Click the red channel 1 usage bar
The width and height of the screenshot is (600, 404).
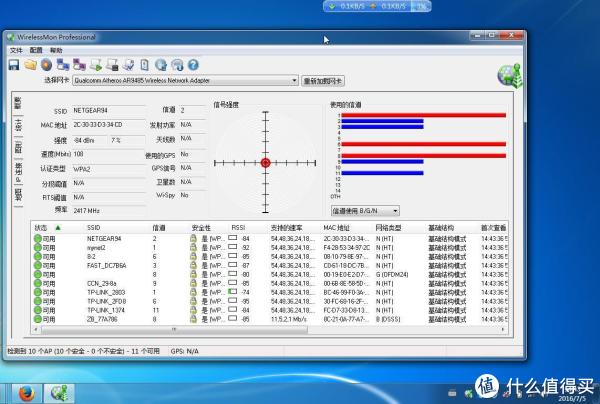tap(424, 115)
